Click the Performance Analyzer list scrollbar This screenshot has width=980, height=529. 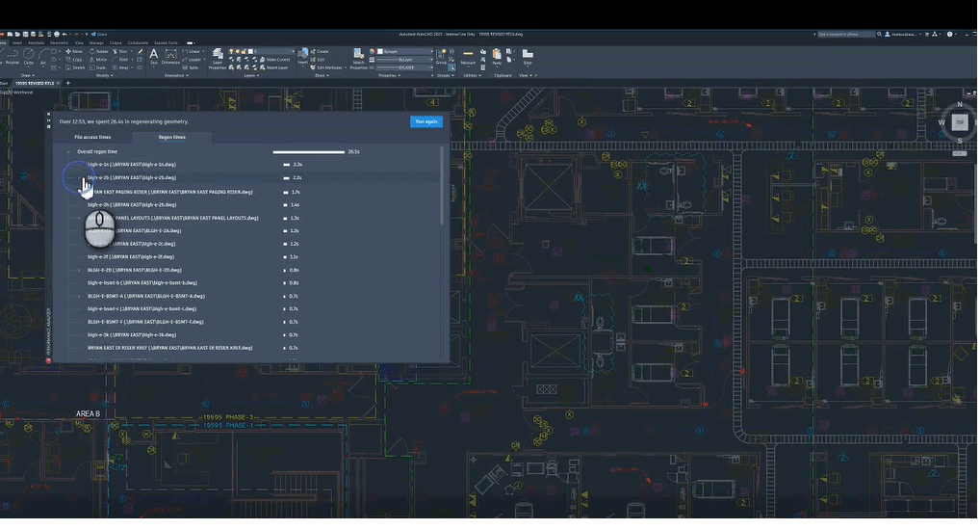pyautogui.click(x=443, y=186)
